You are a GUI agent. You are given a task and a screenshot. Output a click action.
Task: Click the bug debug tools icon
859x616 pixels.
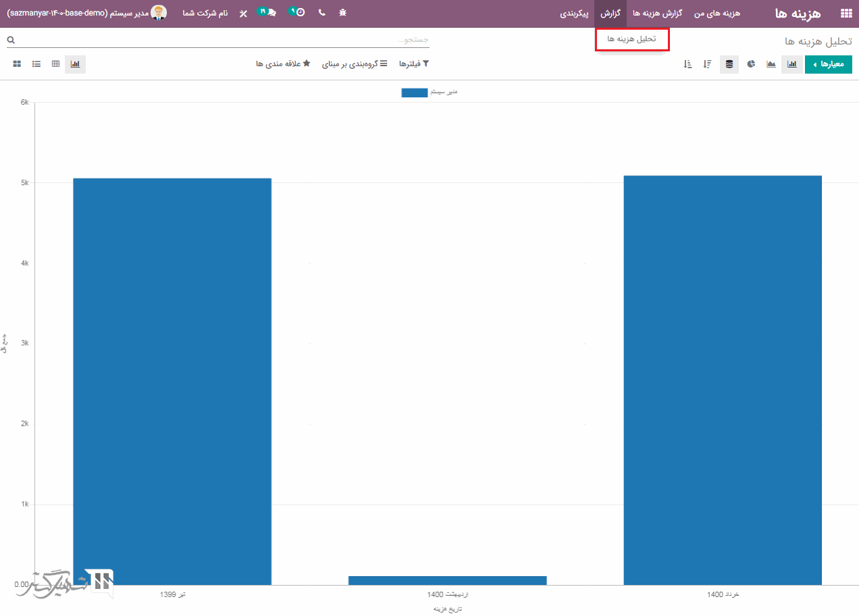click(x=343, y=13)
